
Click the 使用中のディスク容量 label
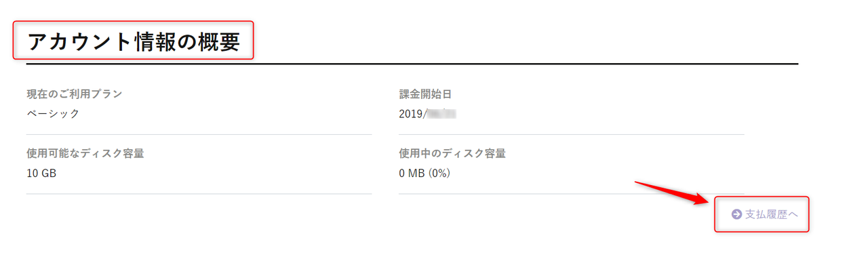pos(452,153)
